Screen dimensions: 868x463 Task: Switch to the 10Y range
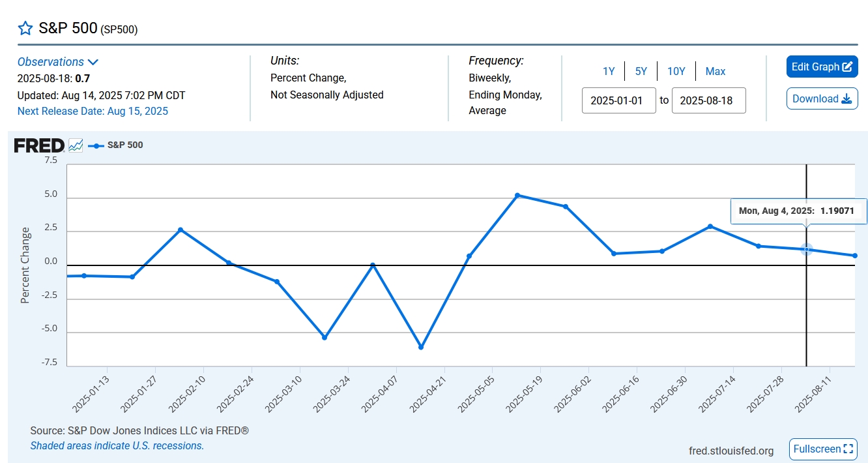pos(676,72)
